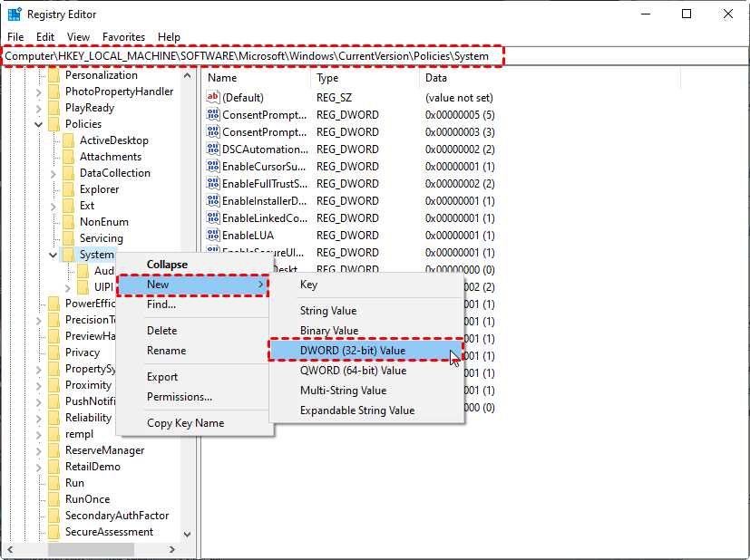This screenshot has width=750, height=560.
Task: Open the Edit menu
Action: pos(45,37)
